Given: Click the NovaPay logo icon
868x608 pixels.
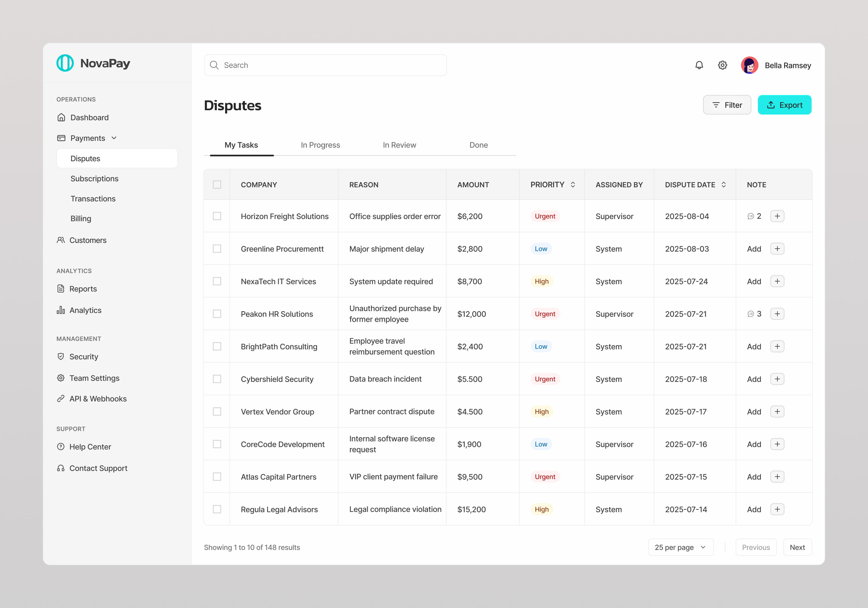Looking at the screenshot, I should (x=65, y=63).
